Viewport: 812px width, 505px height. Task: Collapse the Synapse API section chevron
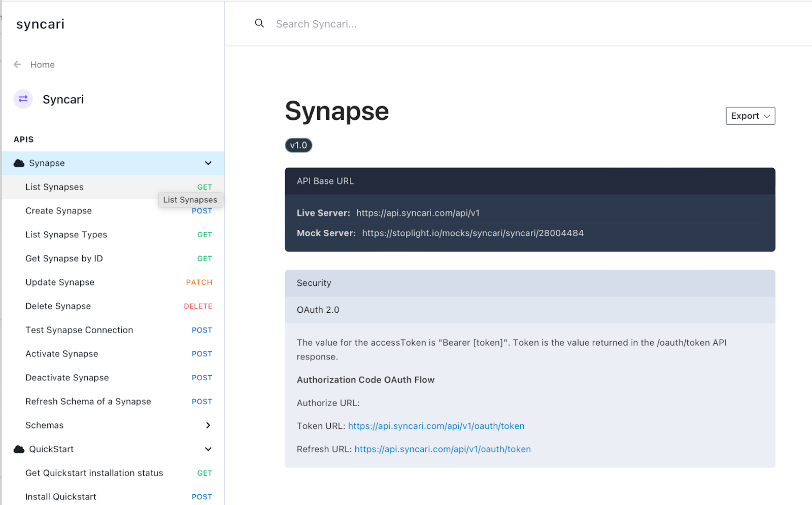click(208, 163)
